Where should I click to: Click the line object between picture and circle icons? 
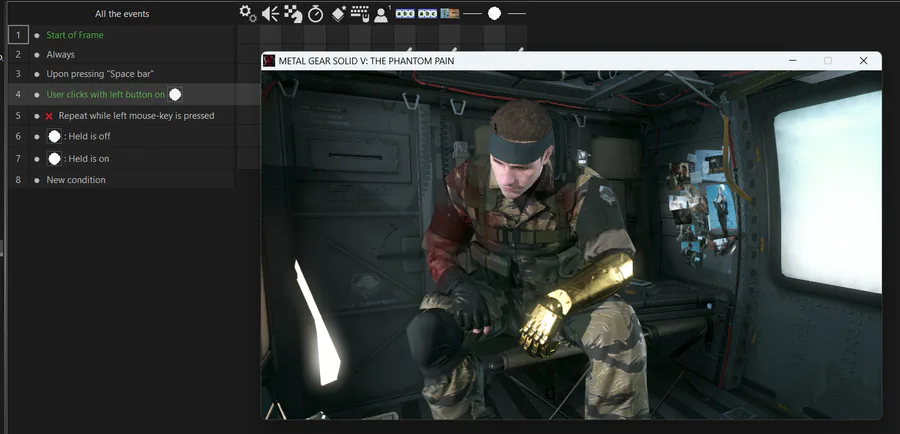[472, 13]
